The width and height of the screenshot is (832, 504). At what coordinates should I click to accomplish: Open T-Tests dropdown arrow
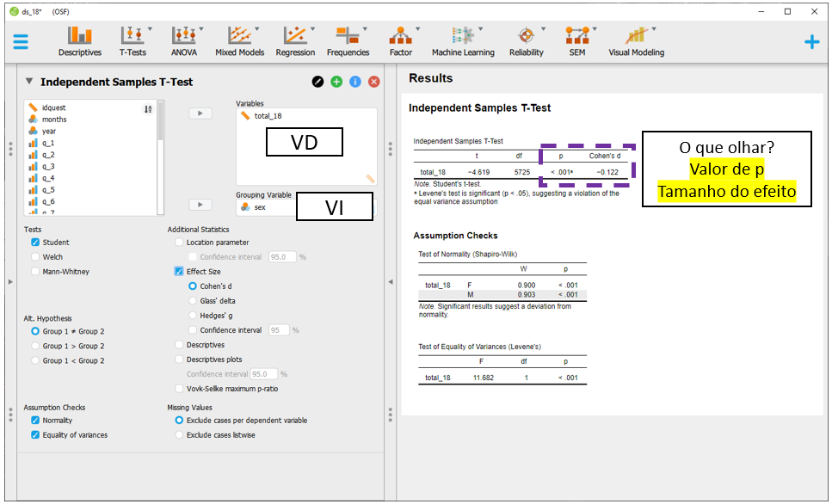pyautogui.click(x=150, y=29)
